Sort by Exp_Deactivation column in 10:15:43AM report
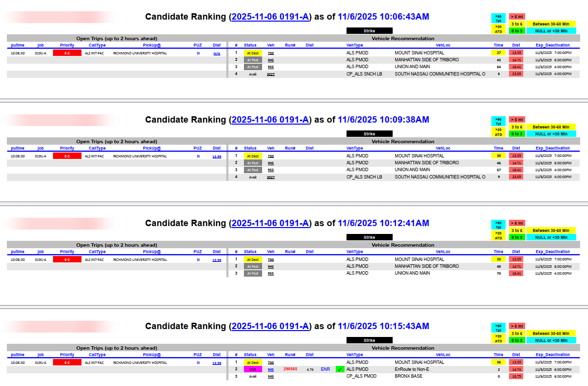The image size is (588, 386). click(x=553, y=355)
